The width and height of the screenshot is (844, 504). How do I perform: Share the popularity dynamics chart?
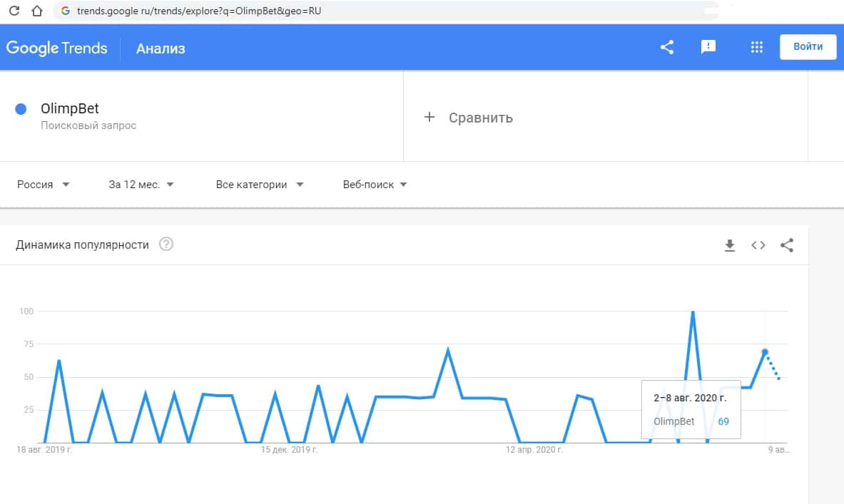tap(787, 245)
